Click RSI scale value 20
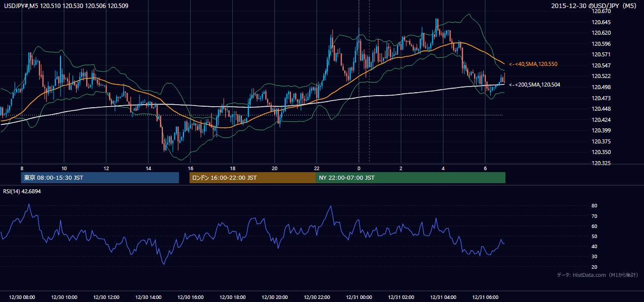 point(595,267)
